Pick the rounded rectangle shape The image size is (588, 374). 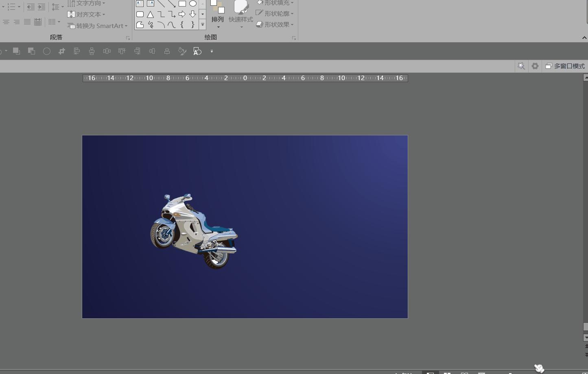[x=140, y=14]
